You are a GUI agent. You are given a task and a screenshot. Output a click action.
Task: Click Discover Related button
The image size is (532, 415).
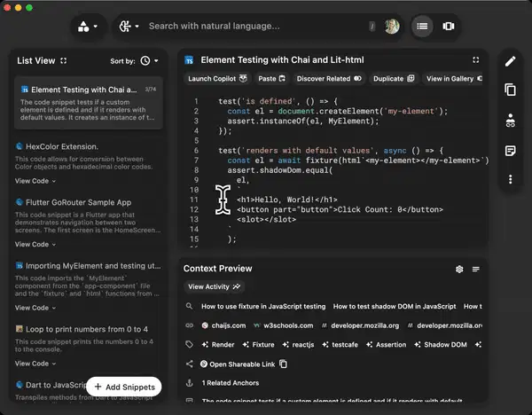pyautogui.click(x=329, y=79)
